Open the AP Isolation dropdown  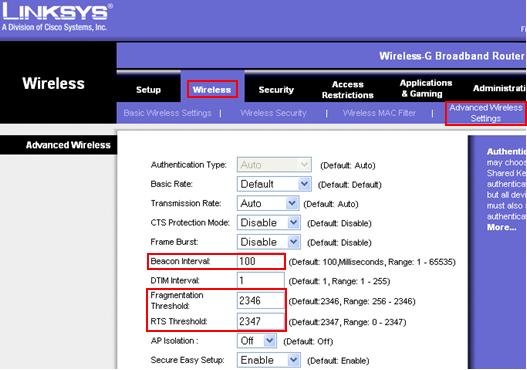pyautogui.click(x=257, y=341)
